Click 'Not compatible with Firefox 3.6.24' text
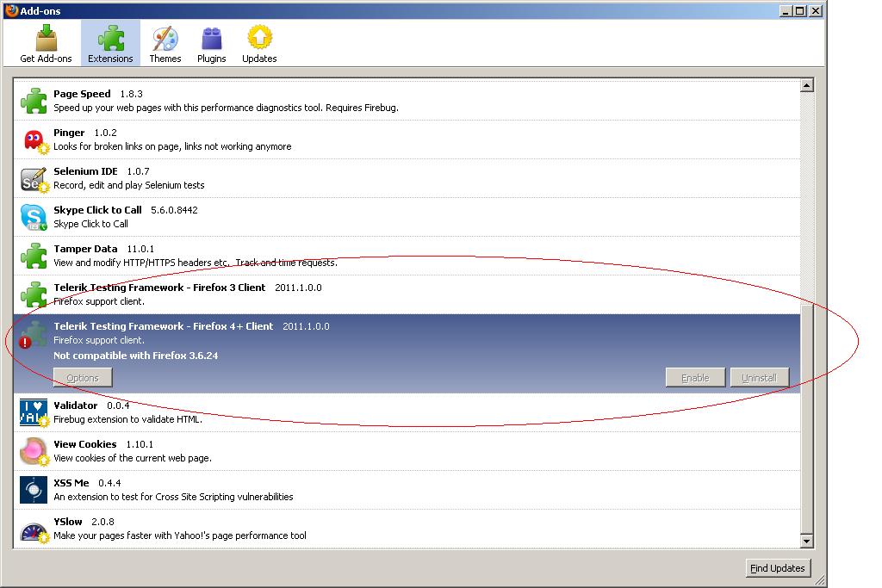 [135, 356]
